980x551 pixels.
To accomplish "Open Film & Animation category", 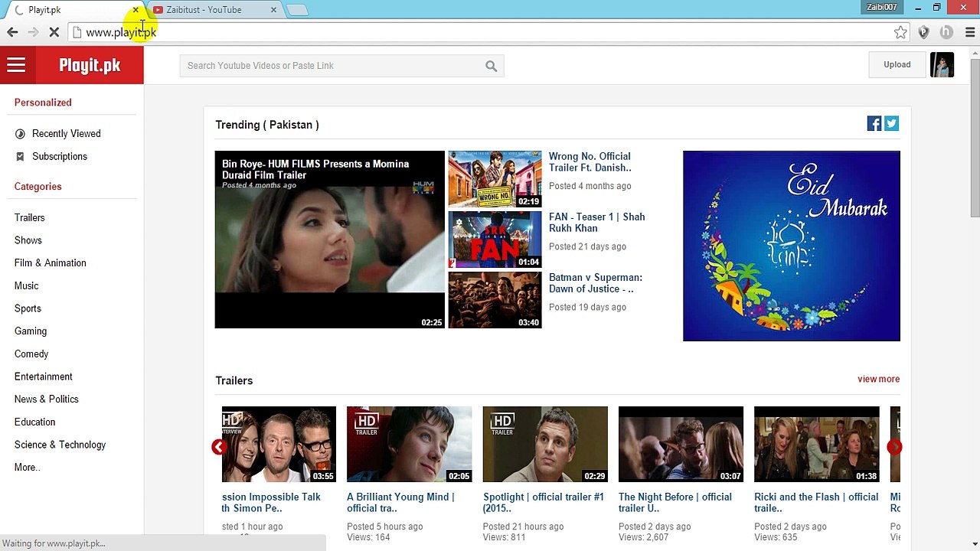I will [x=51, y=263].
